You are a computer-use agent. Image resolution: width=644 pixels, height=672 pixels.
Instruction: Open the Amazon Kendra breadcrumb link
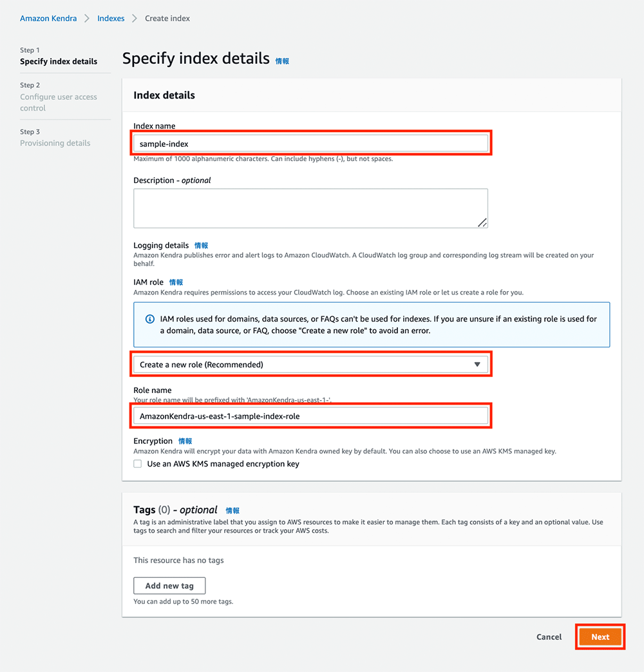pyautogui.click(x=48, y=18)
